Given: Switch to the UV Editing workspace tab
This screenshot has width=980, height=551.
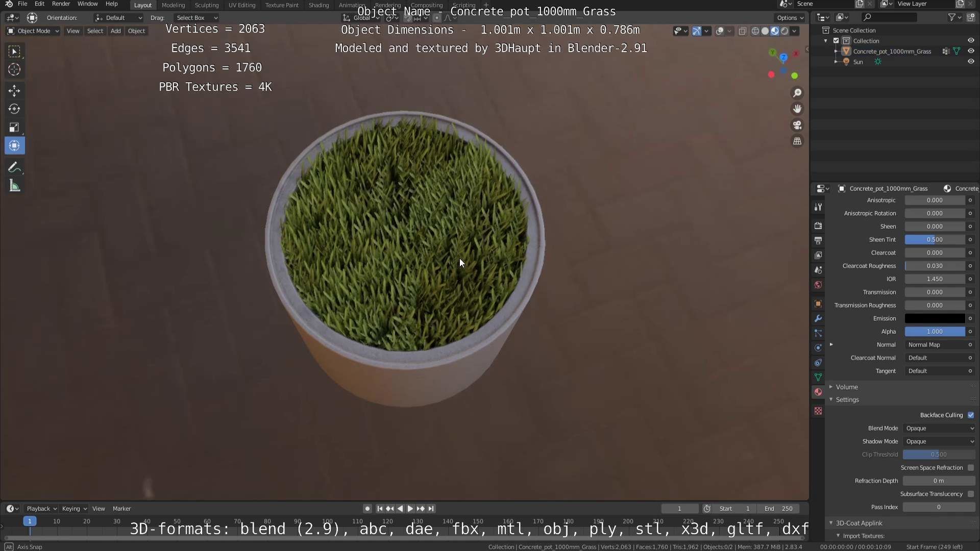Looking at the screenshot, I should coord(241,5).
